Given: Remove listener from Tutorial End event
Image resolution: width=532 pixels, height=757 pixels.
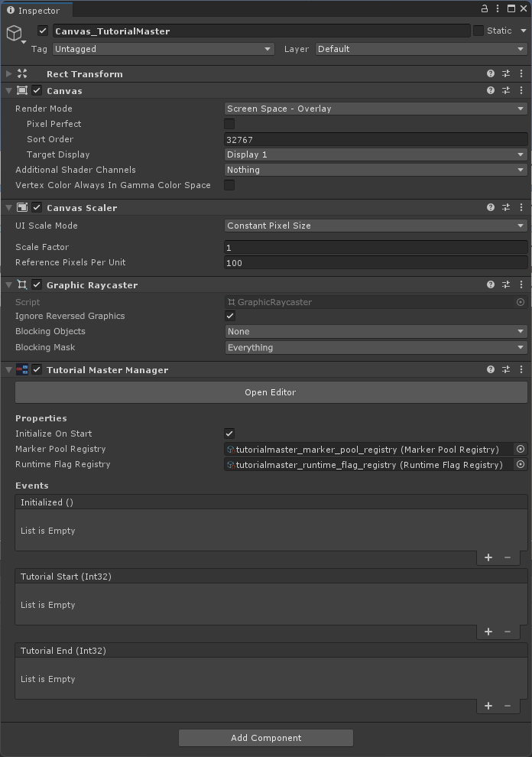Looking at the screenshot, I should 508,706.
